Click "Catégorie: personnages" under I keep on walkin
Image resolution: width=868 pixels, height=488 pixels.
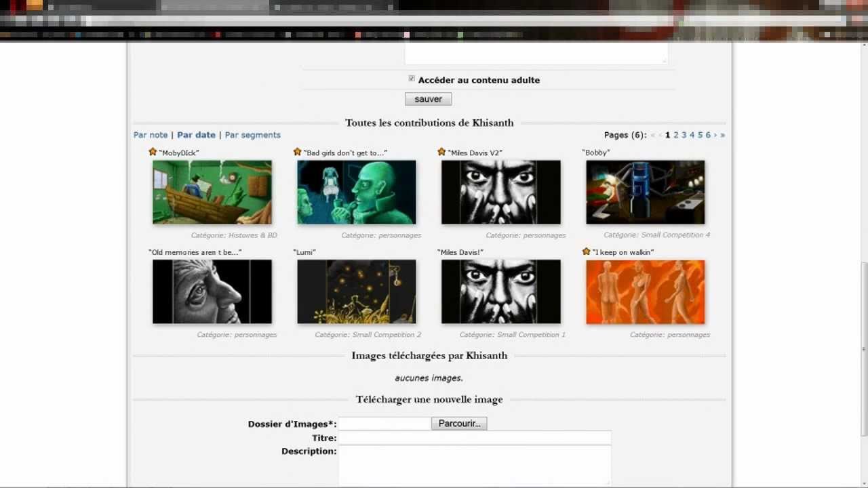click(x=670, y=334)
